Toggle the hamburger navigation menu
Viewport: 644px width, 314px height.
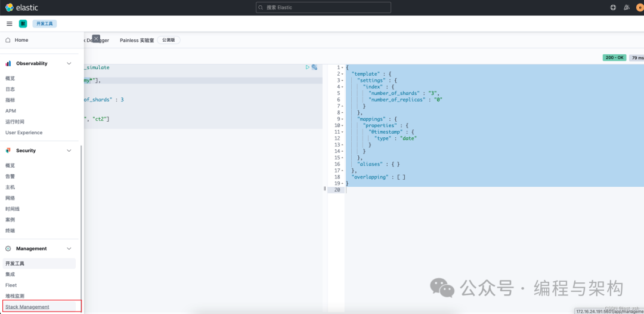9,24
